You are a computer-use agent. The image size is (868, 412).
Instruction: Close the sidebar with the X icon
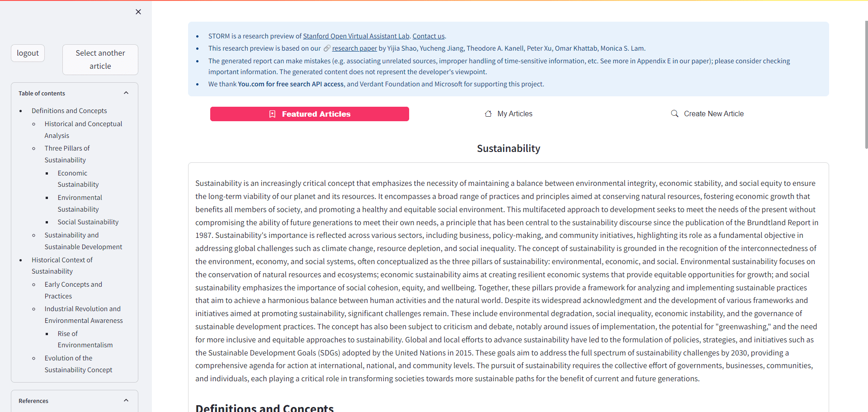[x=138, y=12]
